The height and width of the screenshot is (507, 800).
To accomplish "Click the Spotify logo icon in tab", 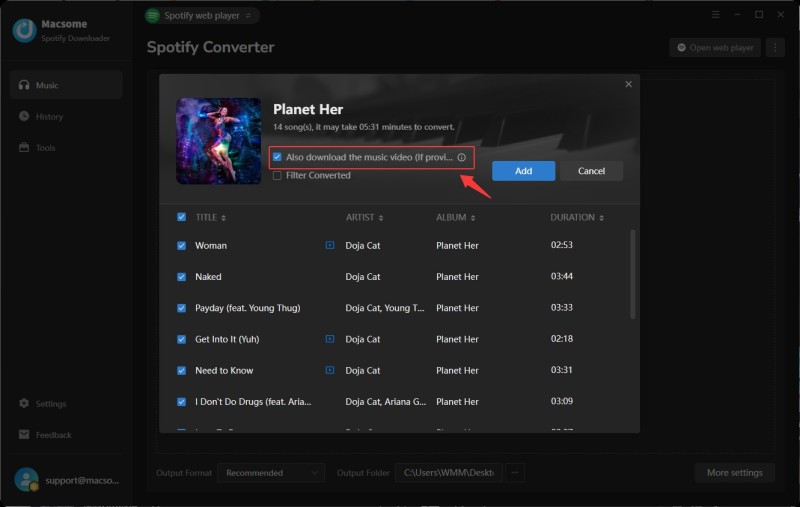I will coord(153,16).
